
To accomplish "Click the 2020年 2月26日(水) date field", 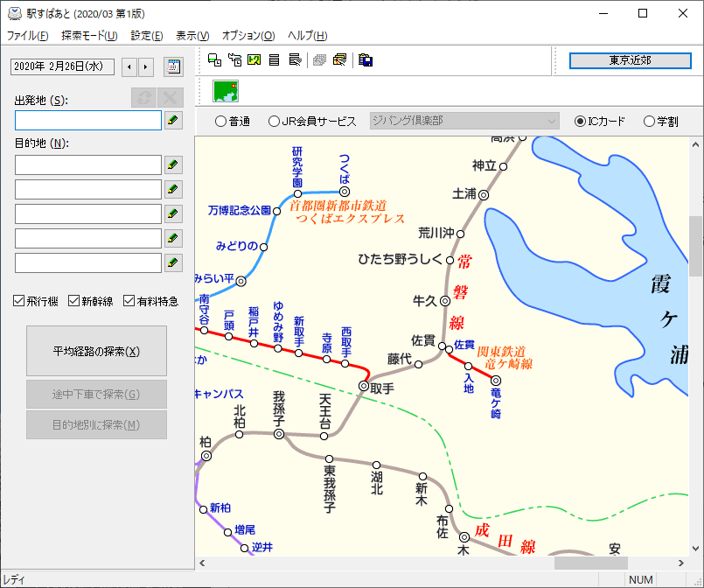I will (x=62, y=66).
